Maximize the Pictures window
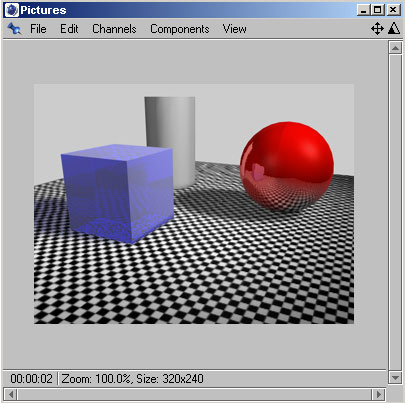 (x=377, y=10)
